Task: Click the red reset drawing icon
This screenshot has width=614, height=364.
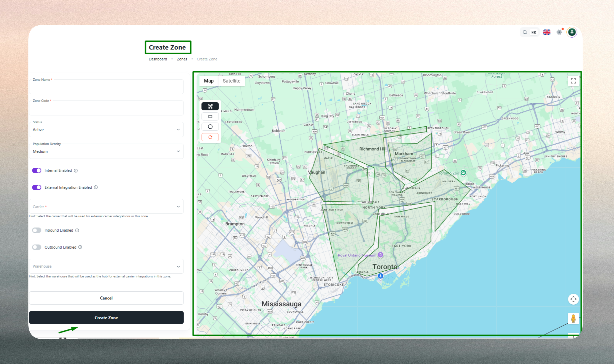Action: coord(210,137)
